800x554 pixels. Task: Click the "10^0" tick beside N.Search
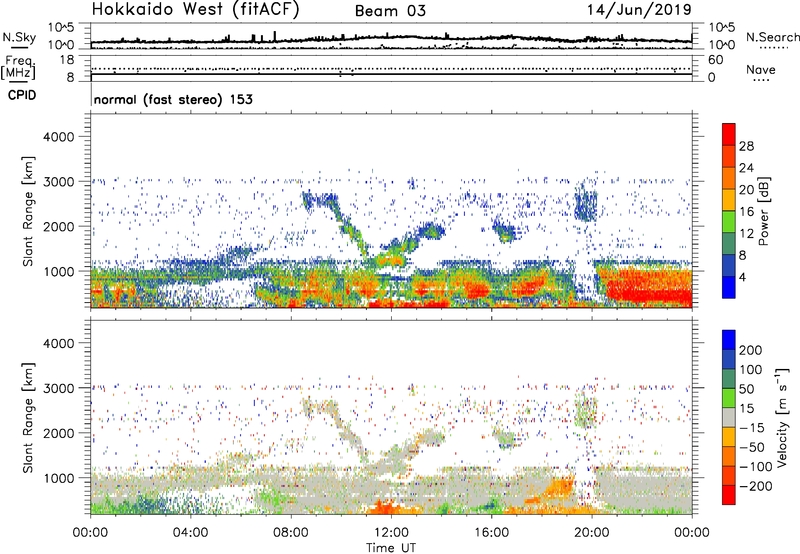[x=722, y=45]
